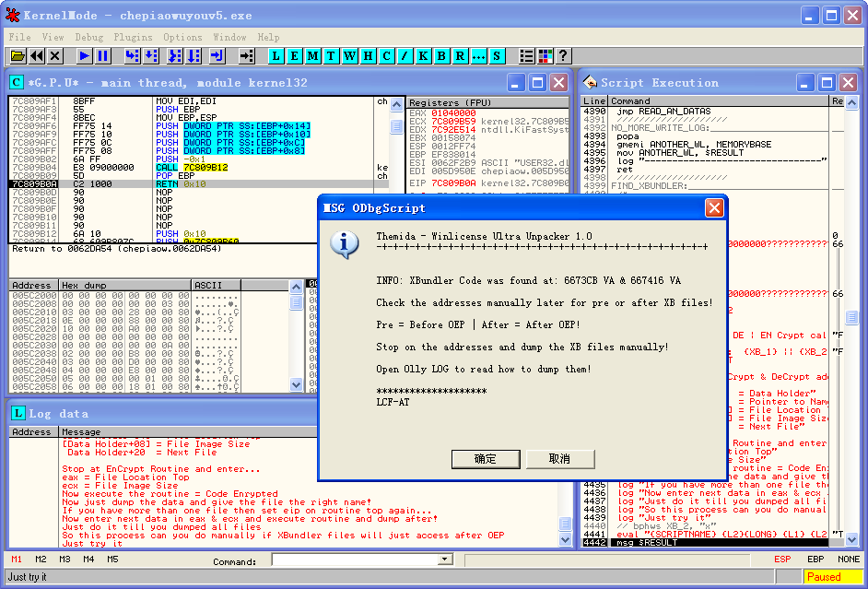The width and height of the screenshot is (868, 589).
Task: Click the Step into toolbar icon
Action: [x=132, y=56]
